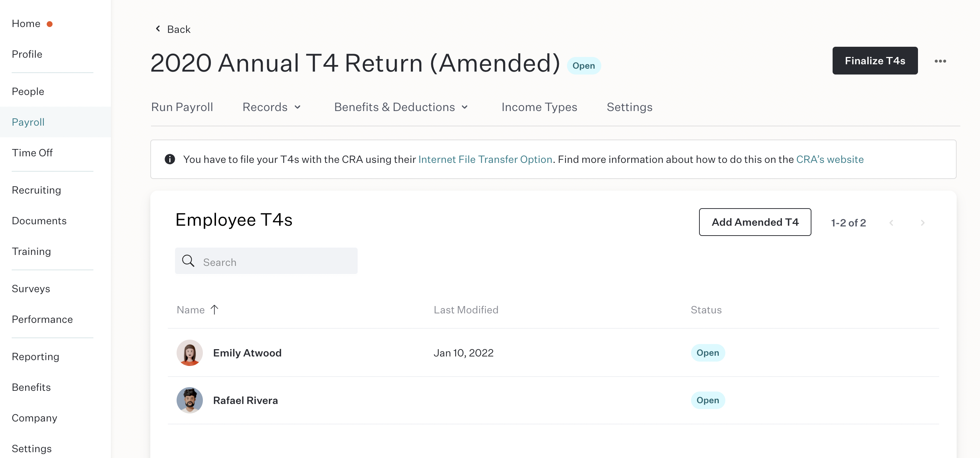Focus the Employee T4s search field
This screenshot has width=980, height=458.
point(266,261)
